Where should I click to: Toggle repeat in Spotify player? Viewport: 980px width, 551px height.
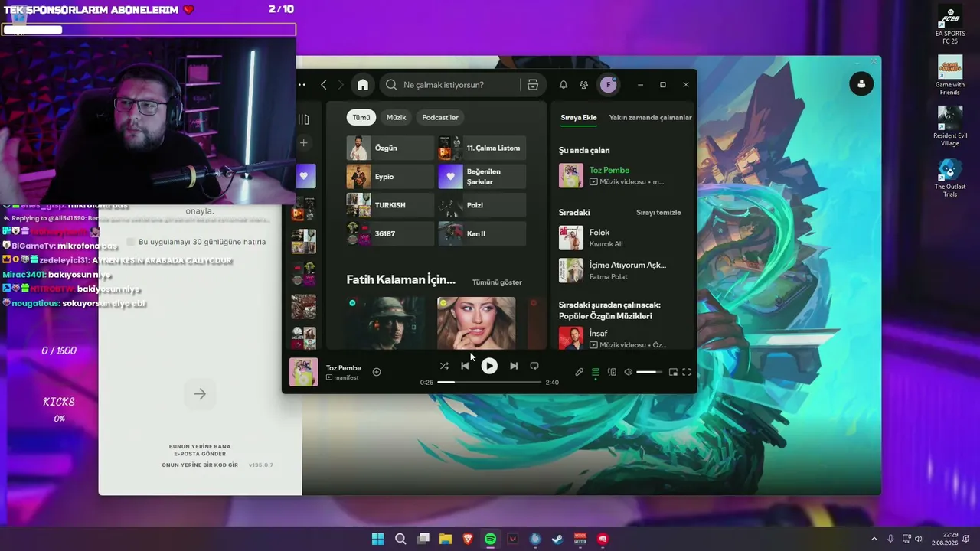click(534, 366)
